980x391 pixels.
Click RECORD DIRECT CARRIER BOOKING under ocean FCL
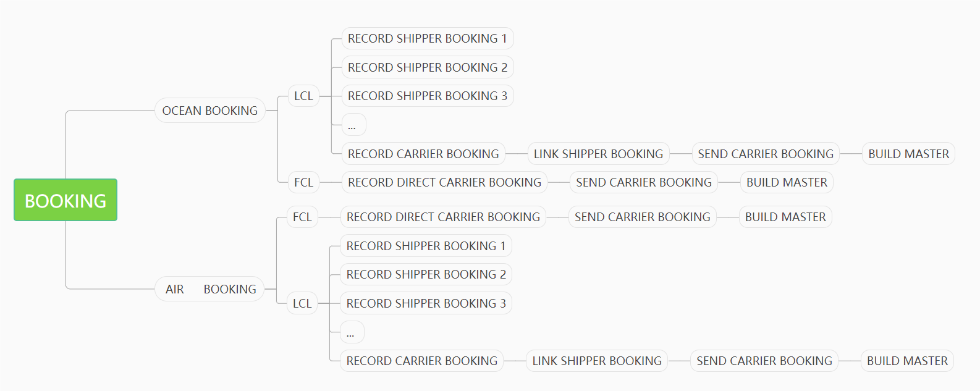point(444,182)
